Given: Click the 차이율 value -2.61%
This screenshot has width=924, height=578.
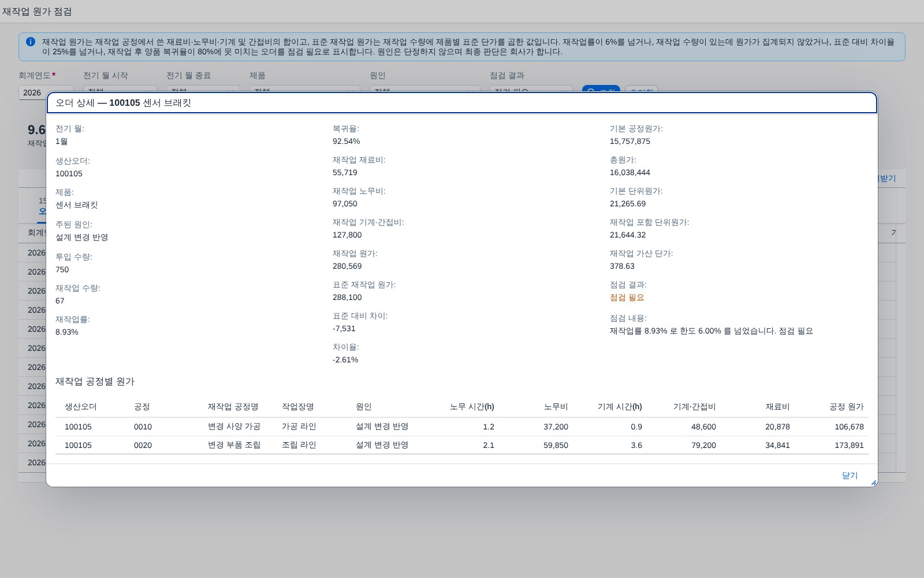Looking at the screenshot, I should tap(345, 360).
